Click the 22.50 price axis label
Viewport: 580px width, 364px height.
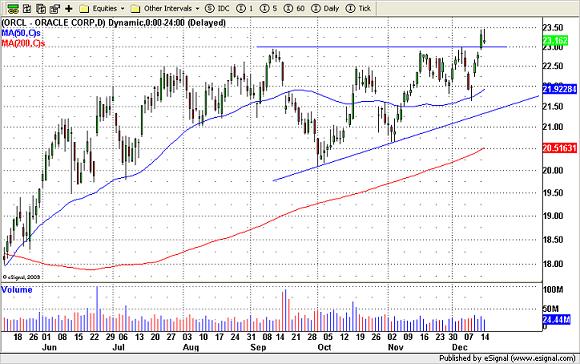coord(553,66)
